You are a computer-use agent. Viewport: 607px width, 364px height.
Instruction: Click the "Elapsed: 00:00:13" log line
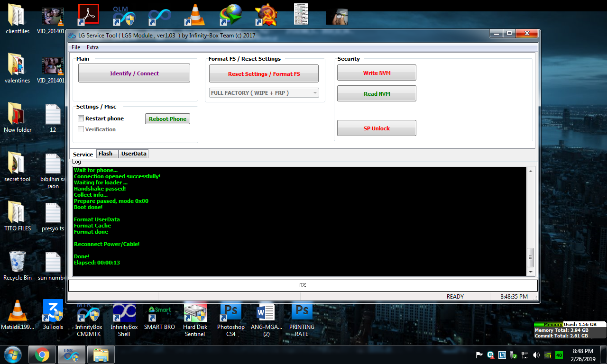[97, 263]
